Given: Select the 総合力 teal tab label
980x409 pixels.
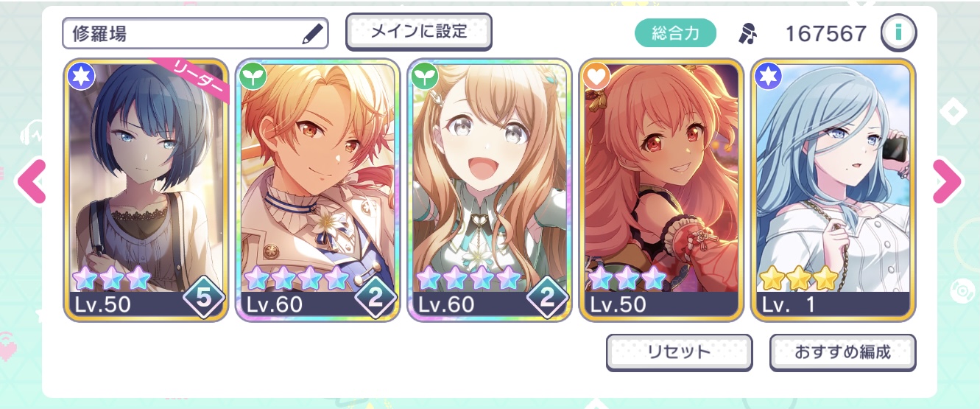Looking at the screenshot, I should tap(675, 33).
